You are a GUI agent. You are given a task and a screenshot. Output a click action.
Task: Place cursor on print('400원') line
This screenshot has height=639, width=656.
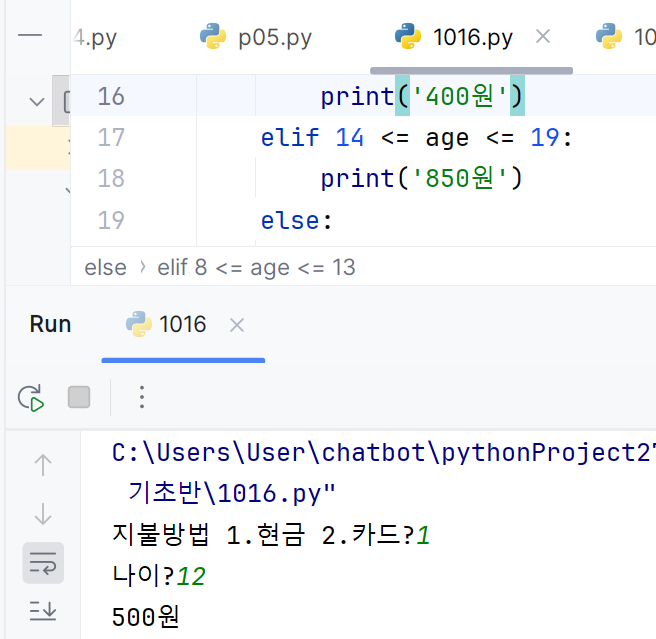pyautogui.click(x=422, y=96)
